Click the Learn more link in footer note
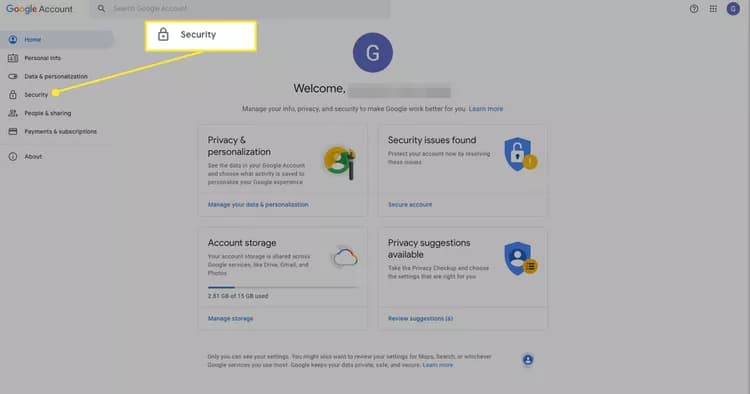Screen dimensions: 750x394 438,365
